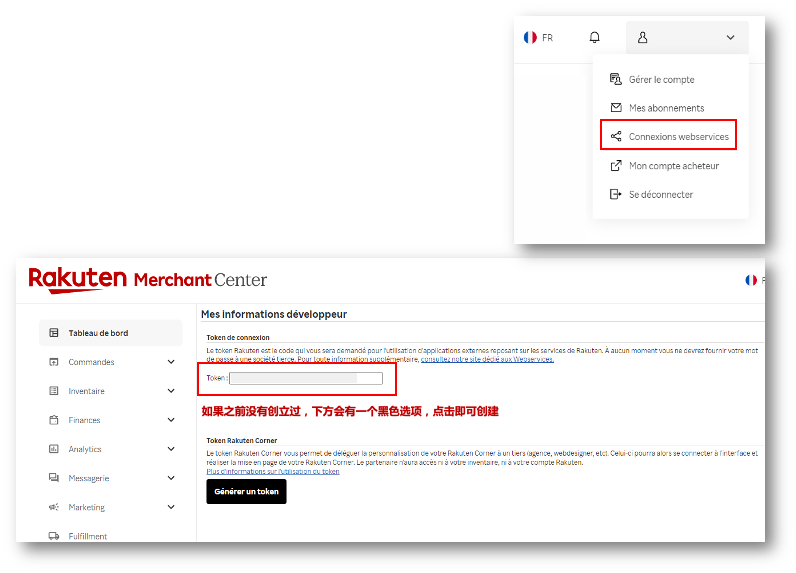
Task: Open the consultez notre site dédié aux Webservices link
Action: coord(487,359)
